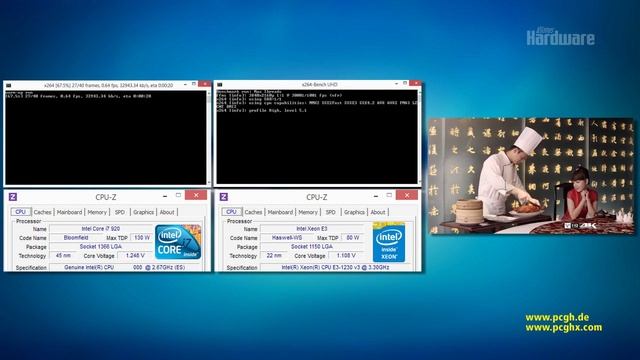The height and width of the screenshot is (360, 640).
Task: Select Memory tab in right CPU-Z window
Action: click(308, 212)
